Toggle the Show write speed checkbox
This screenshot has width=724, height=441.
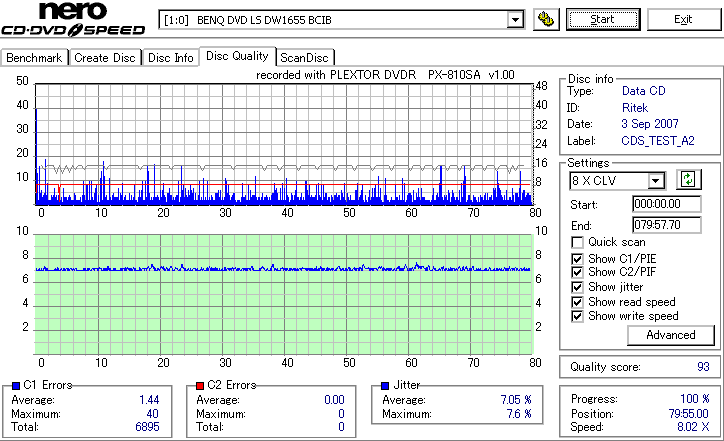(x=577, y=316)
